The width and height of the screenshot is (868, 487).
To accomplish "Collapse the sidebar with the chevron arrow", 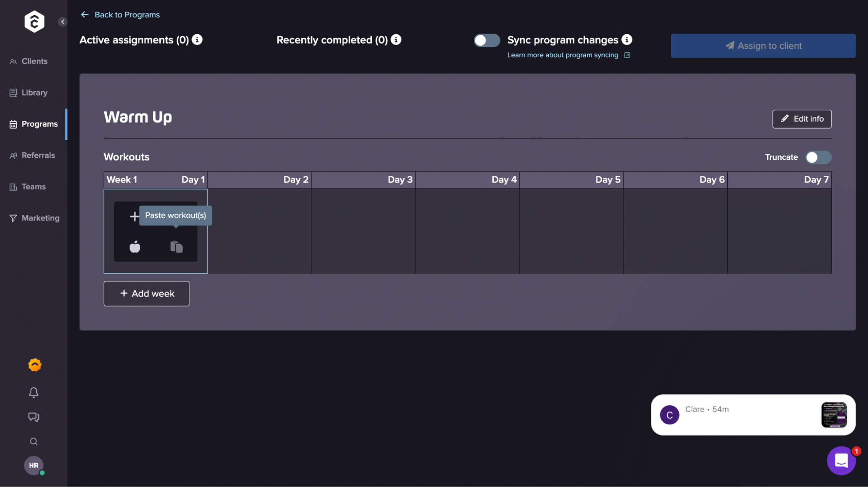I will 63,22.
